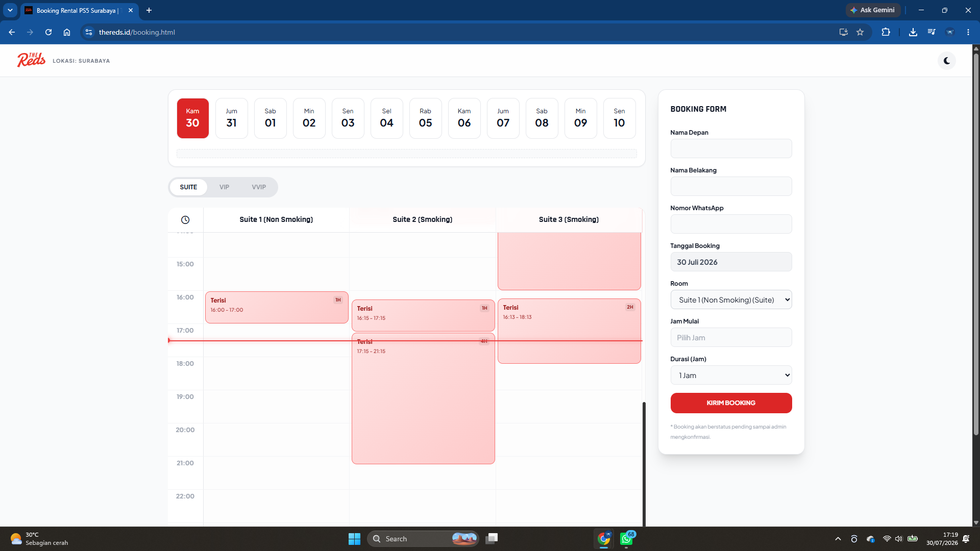Open WhatsApp from the taskbar
The image size is (980, 551).
tap(626, 539)
